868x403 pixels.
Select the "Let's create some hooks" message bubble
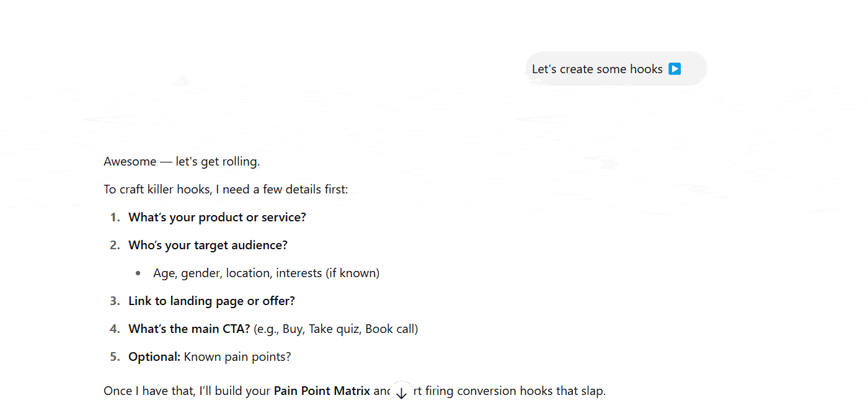[x=597, y=69]
